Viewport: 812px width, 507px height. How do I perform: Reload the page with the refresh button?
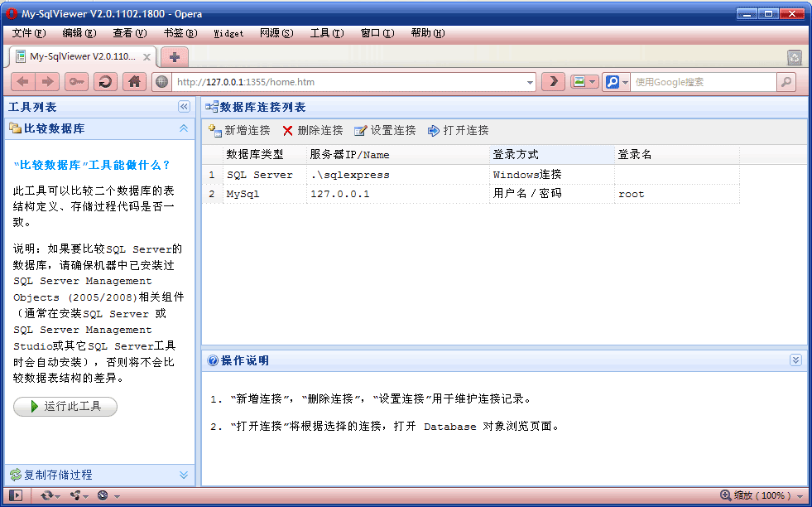click(106, 82)
